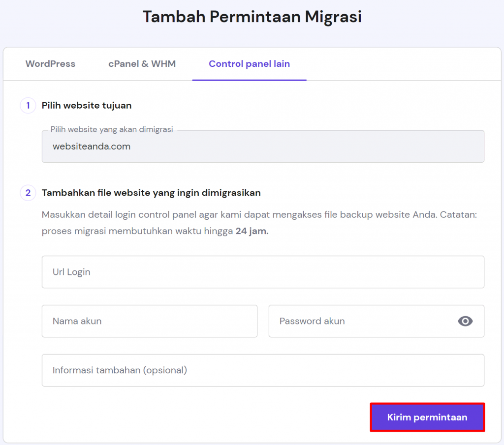This screenshot has height=445, width=504.
Task: Select the Control panel lain tab
Action: click(x=249, y=64)
